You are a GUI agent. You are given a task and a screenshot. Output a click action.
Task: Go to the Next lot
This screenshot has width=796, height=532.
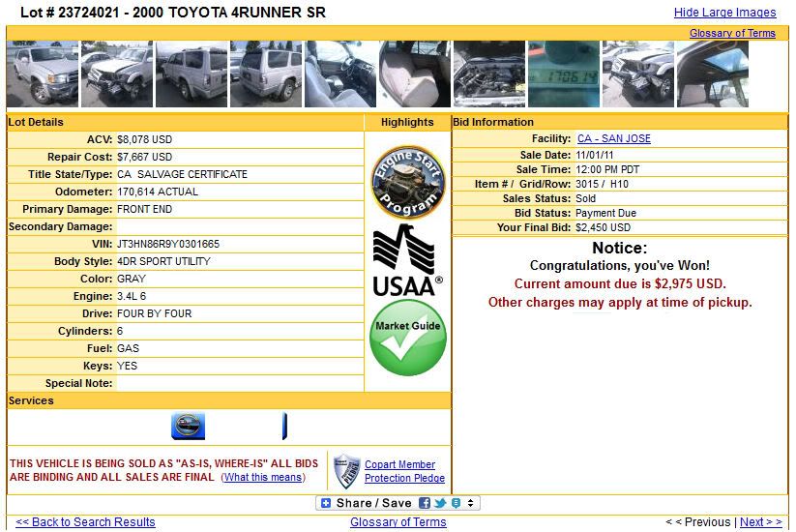[761, 522]
